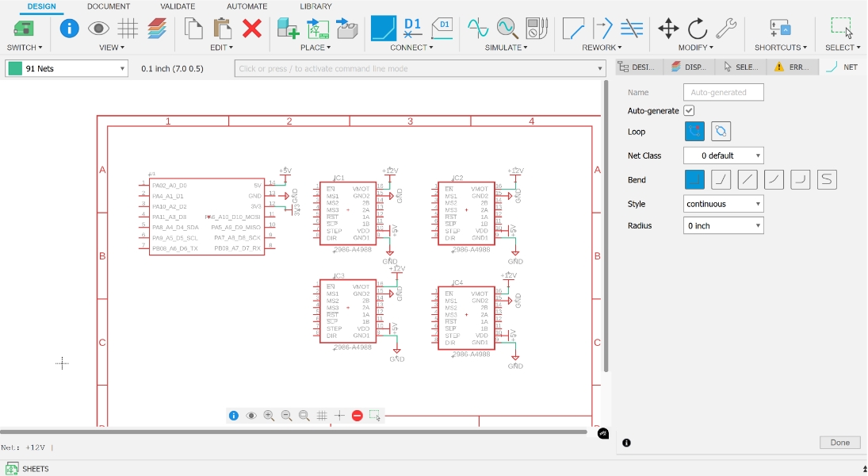Viewport: 868px width, 476px height.
Task: Click the probe magnifier Simulate icon
Action: [507, 29]
